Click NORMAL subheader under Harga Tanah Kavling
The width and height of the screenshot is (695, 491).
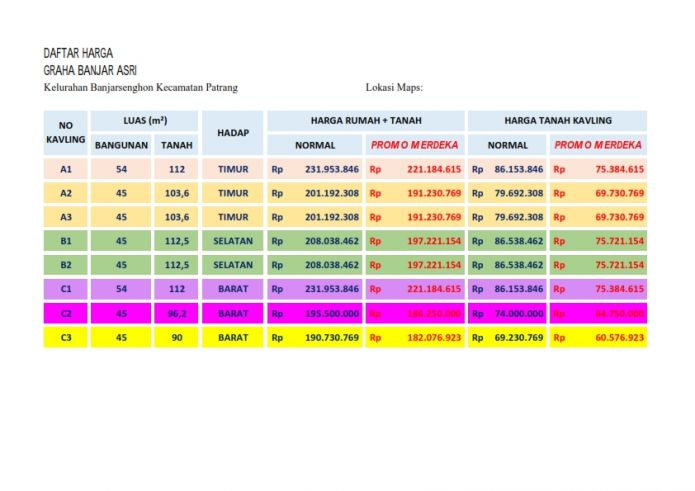[x=507, y=145]
